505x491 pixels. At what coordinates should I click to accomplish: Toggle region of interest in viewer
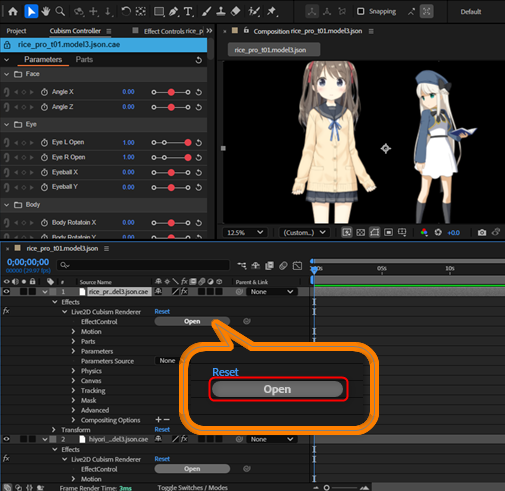pos(388,232)
